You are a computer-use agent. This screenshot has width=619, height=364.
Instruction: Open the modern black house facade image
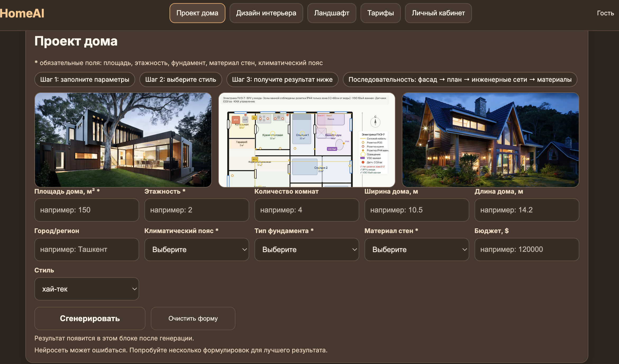[x=123, y=140]
